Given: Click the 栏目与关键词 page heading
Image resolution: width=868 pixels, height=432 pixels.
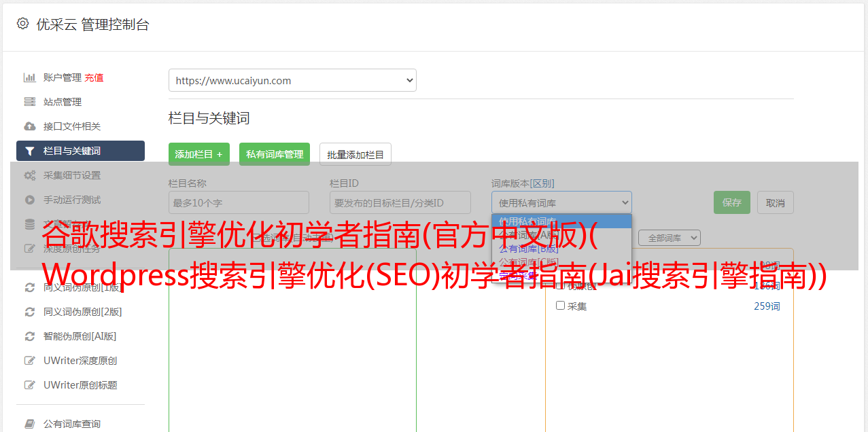Looking at the screenshot, I should [x=209, y=118].
